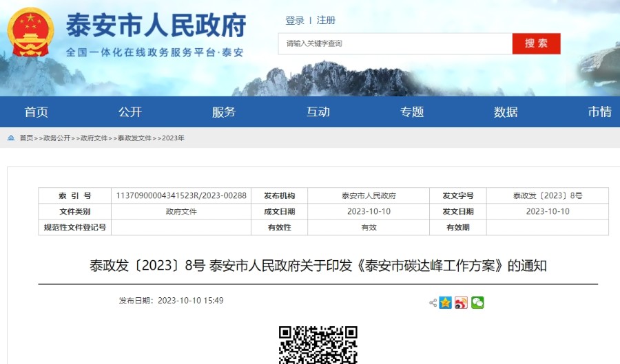Share article to WeChat
The height and width of the screenshot is (364, 620).
[477, 303]
